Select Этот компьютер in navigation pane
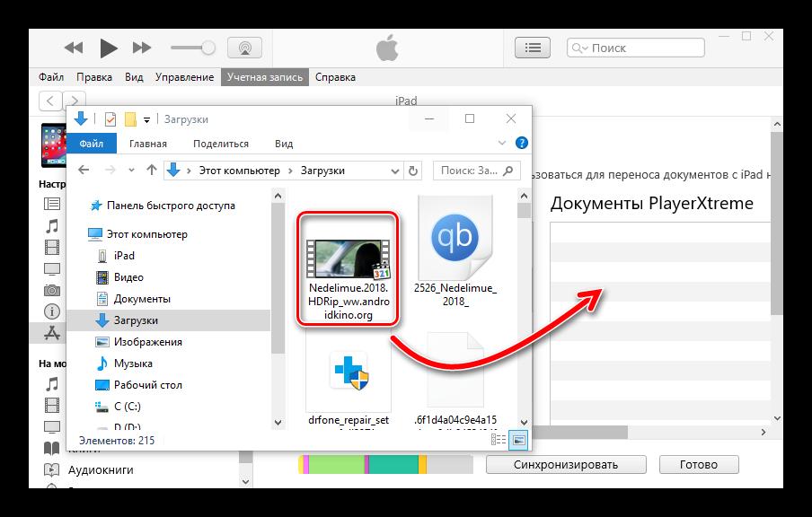Screen dimensions: 812x517 coord(147,234)
